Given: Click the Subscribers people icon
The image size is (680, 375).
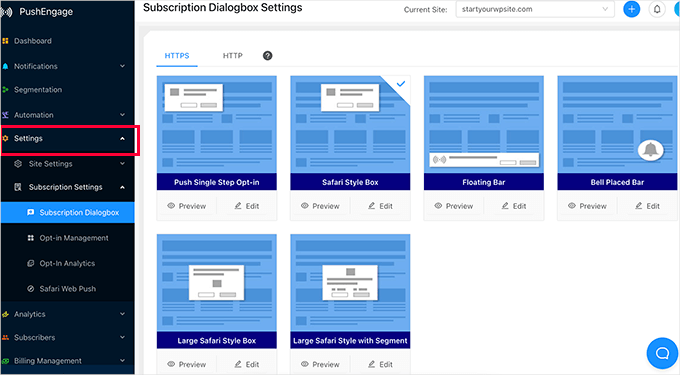Looking at the screenshot, I should [x=5, y=337].
